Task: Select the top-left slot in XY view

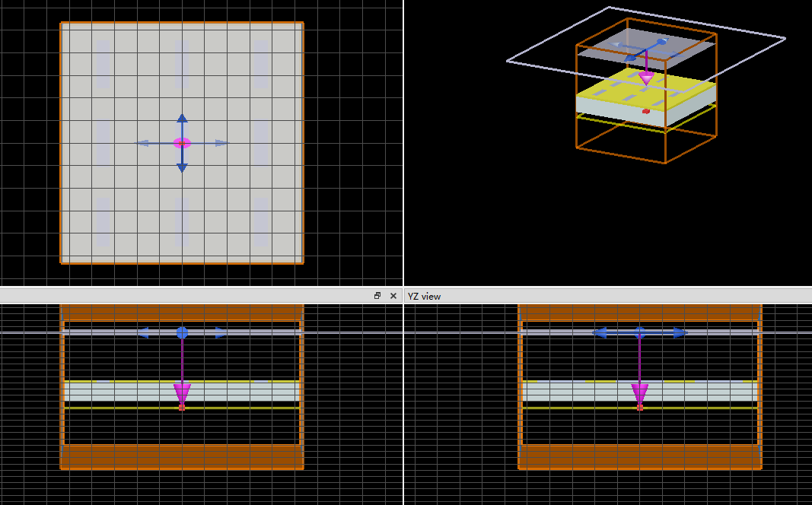Action: 103,64
